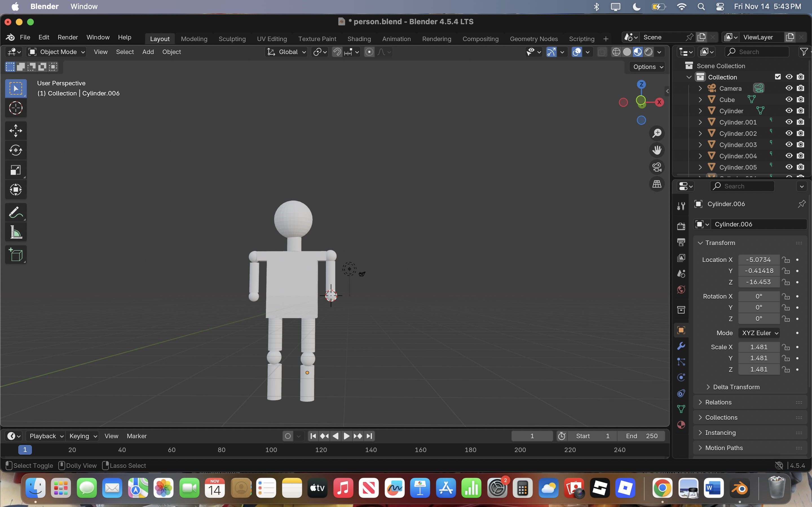Uncheck the Collection exclude checkbox
Screen dimensions: 812x507
[777, 77]
